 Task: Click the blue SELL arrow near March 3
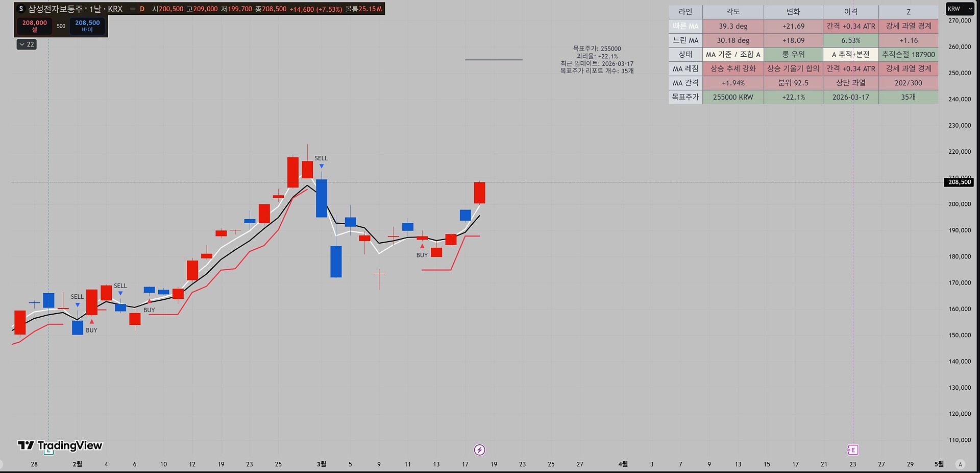tap(322, 167)
